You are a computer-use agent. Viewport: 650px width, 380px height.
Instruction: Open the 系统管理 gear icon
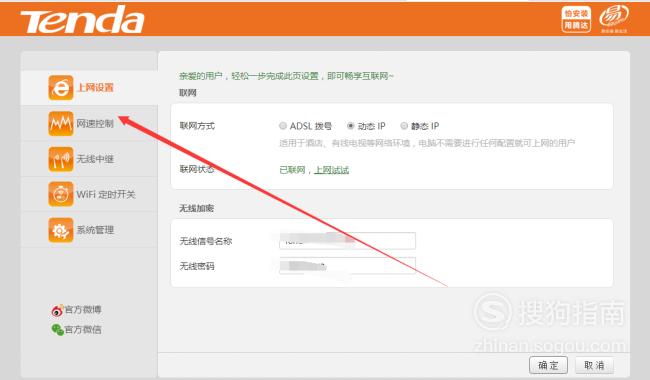(x=61, y=230)
